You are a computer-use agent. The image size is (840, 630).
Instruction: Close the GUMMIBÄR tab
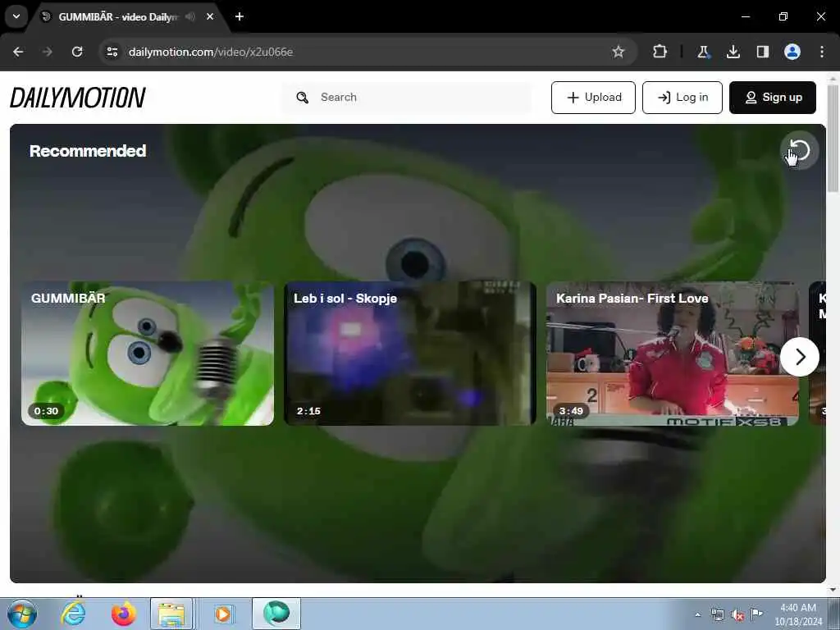tap(210, 16)
